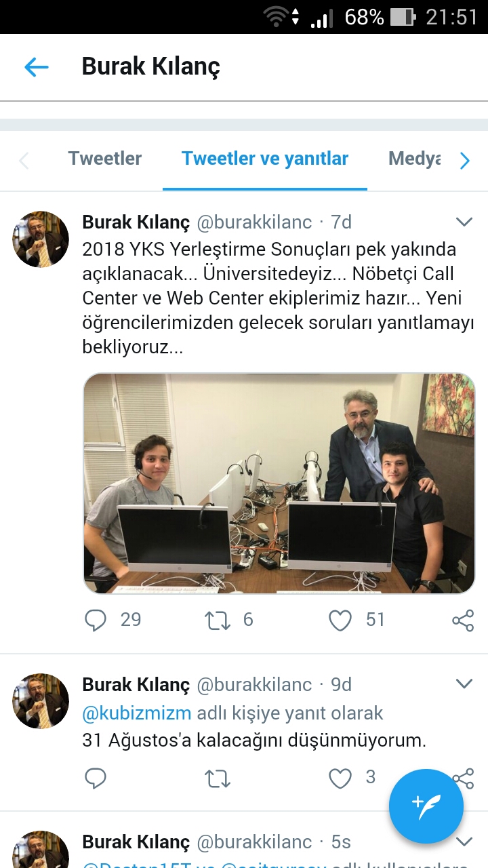
Task: Like the tweet with 51 likes
Action: 340,620
